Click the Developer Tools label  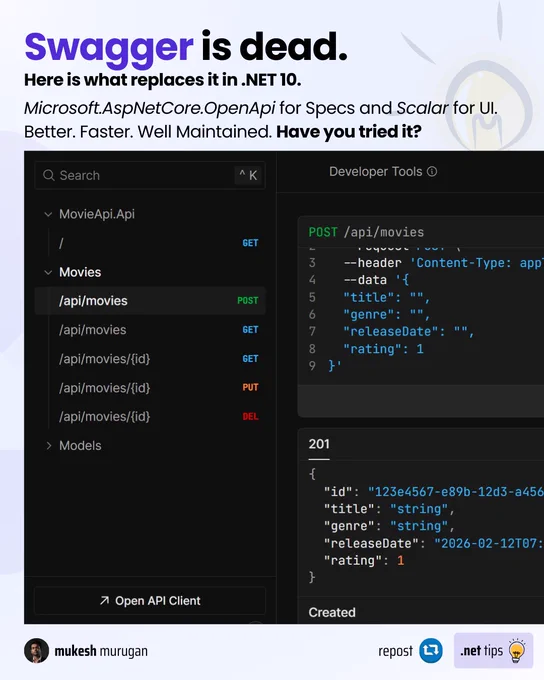coord(375,172)
